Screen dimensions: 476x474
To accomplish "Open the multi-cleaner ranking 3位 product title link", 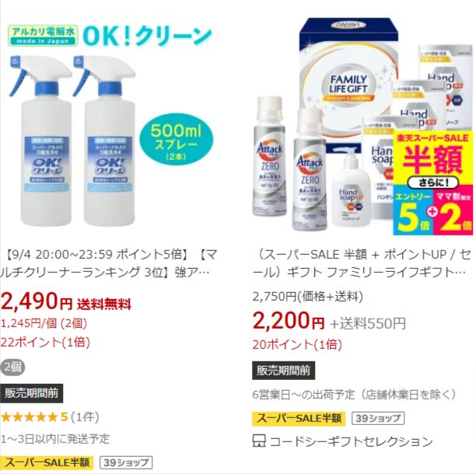I will pyautogui.click(x=108, y=263).
